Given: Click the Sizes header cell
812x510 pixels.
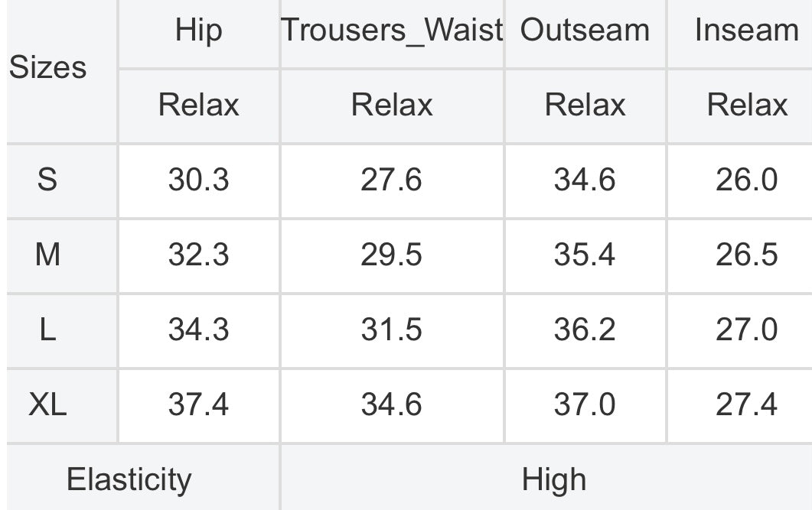Looking at the screenshot, I should 47,68.
